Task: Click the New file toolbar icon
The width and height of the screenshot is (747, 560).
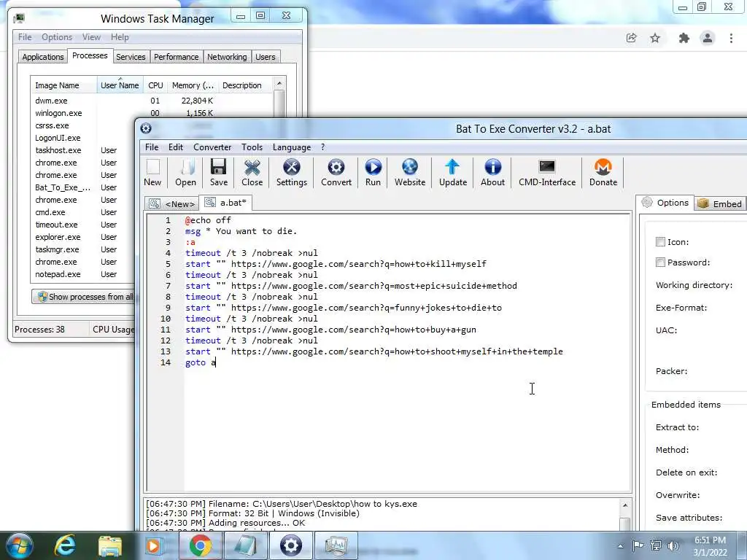Action: (153, 172)
